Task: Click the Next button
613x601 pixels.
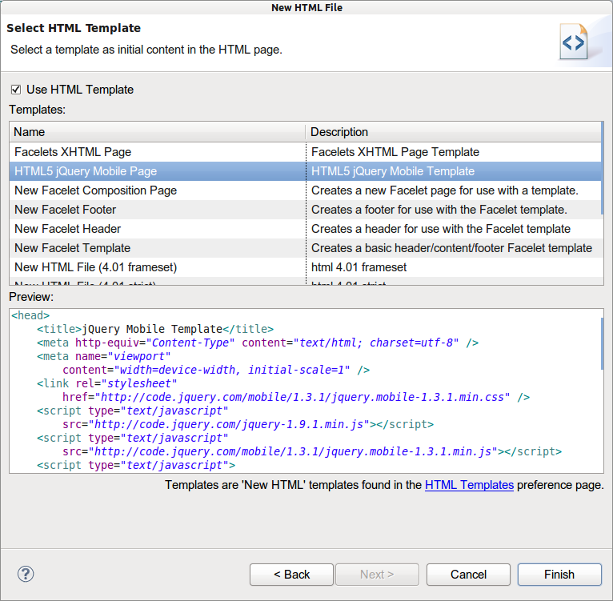Action: click(377, 574)
